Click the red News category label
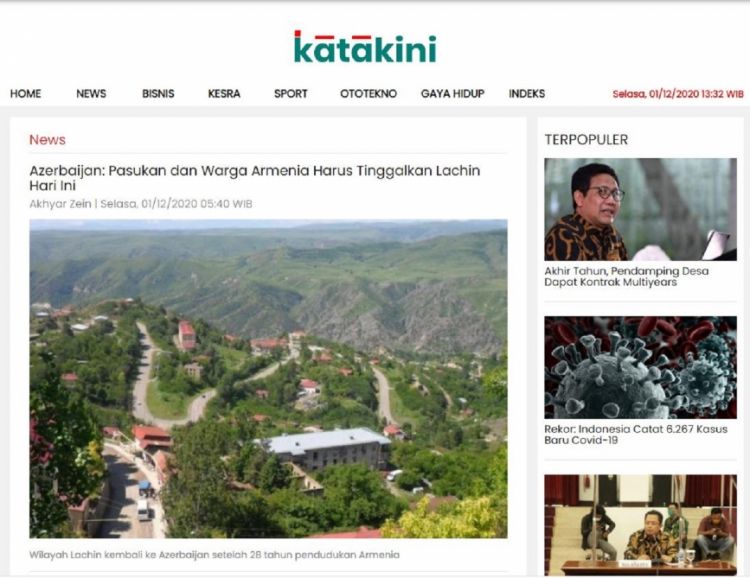 (47, 140)
